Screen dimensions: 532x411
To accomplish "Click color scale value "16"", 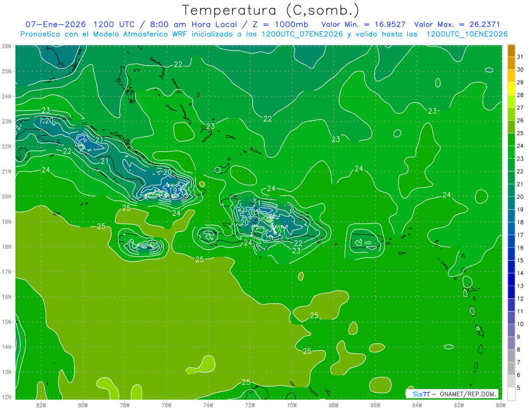I will (x=520, y=248).
